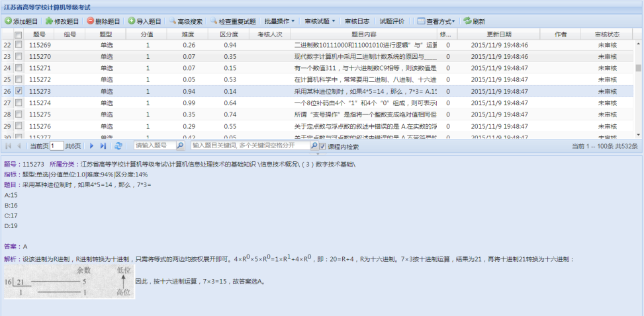Screen dimensions: 644x316
Task: Open the 查看方式 dropdown menu
Action: (434, 22)
